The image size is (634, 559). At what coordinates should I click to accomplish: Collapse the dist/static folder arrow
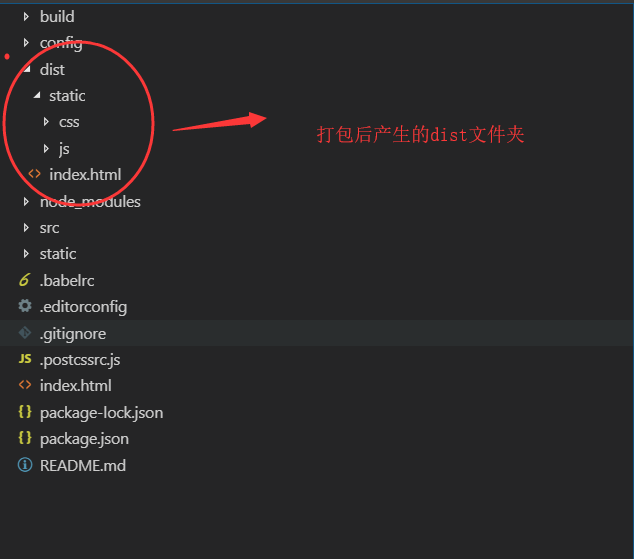coord(37,96)
